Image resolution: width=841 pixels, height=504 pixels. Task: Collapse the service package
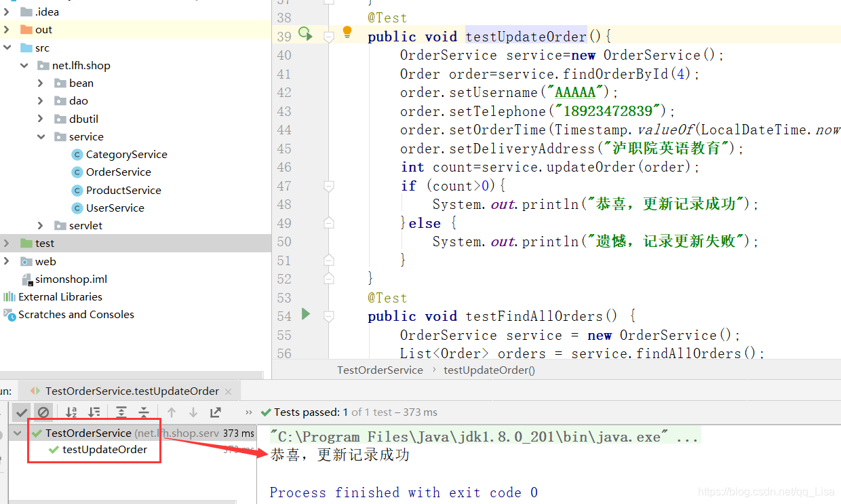click(41, 136)
